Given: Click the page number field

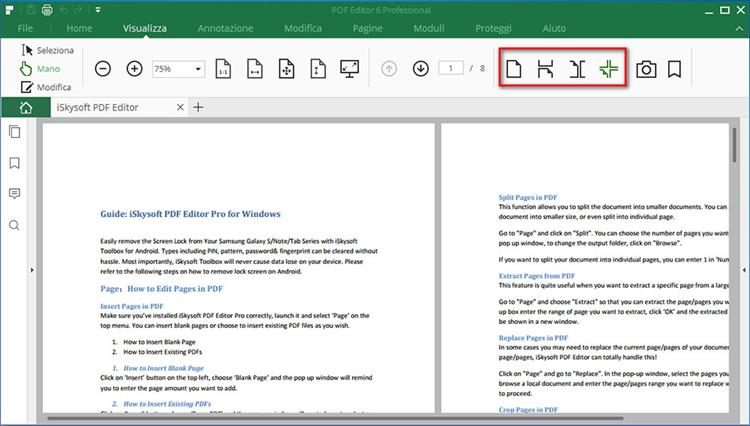Looking at the screenshot, I should pyautogui.click(x=451, y=68).
